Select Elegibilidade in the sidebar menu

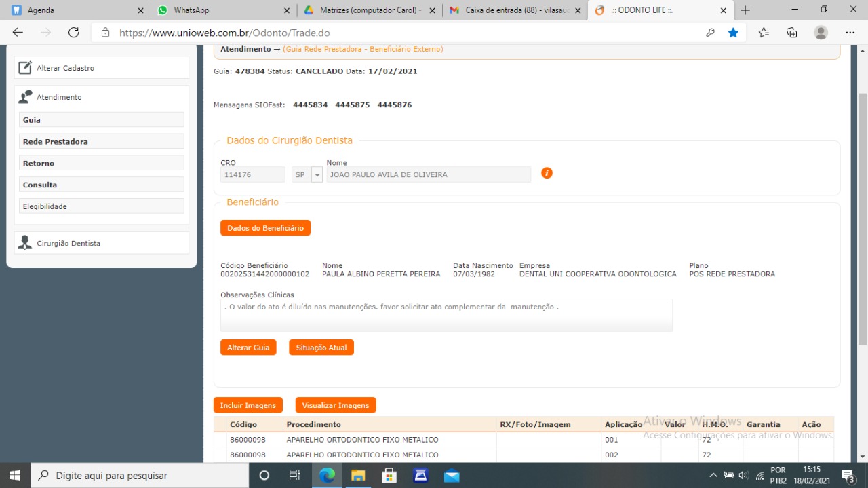102,206
